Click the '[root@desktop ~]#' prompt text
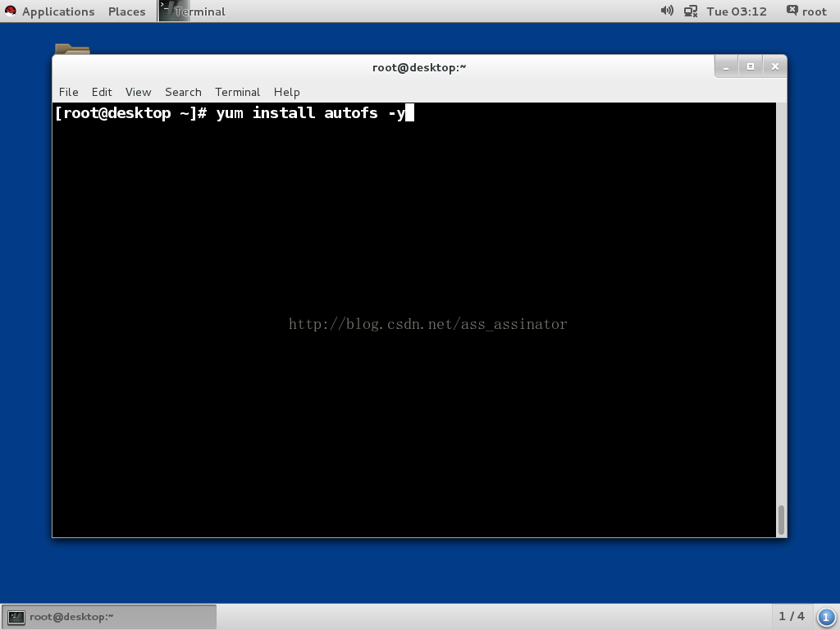Viewport: 840px width, 630px height. click(x=130, y=113)
